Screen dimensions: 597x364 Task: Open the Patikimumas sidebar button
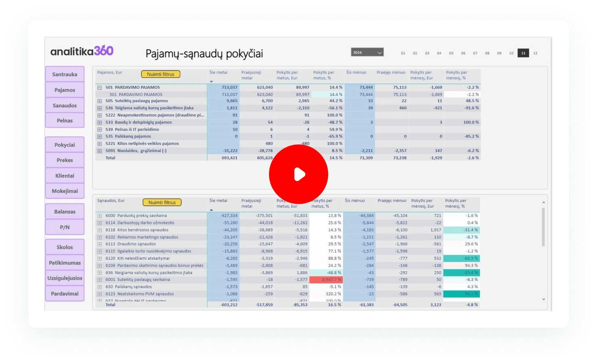(x=65, y=263)
